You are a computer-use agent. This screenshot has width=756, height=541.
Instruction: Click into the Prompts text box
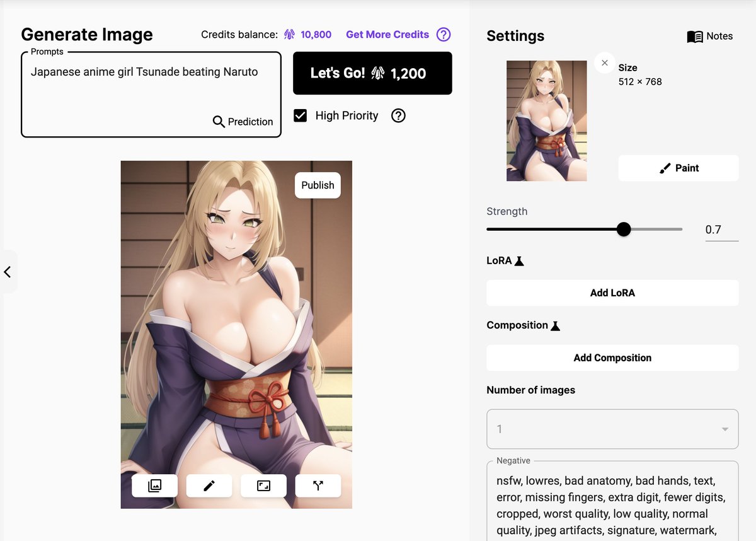151,95
